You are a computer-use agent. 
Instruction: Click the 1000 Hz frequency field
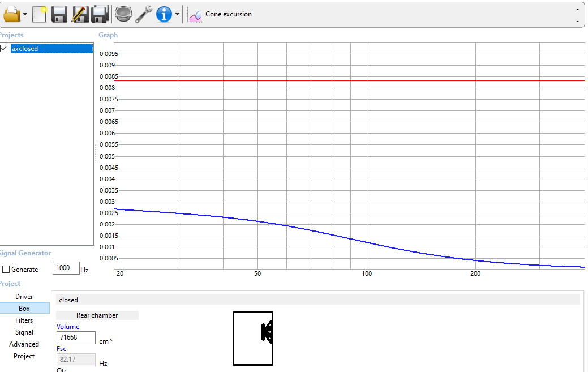tap(66, 268)
